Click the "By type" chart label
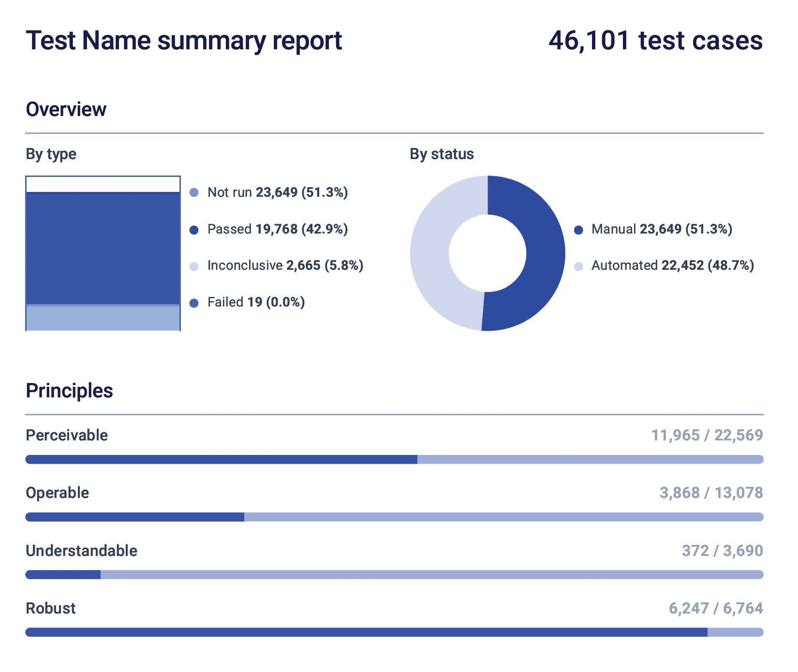The width and height of the screenshot is (798, 672). [51, 154]
